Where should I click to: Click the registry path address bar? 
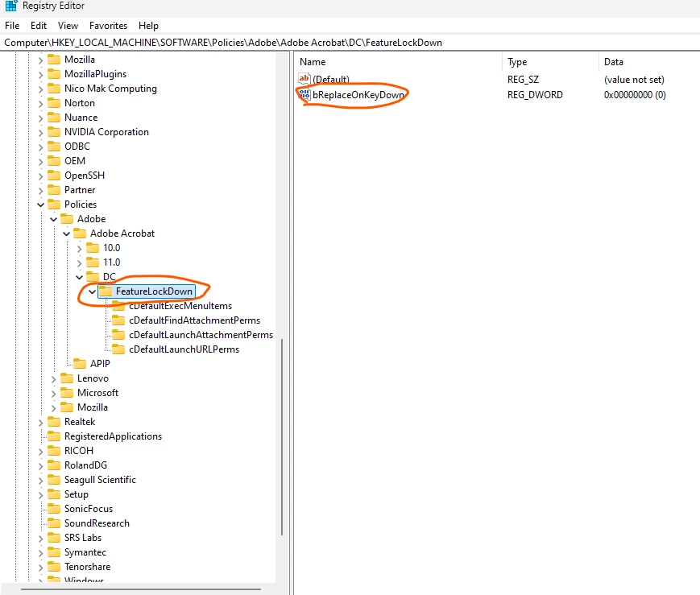click(x=350, y=43)
